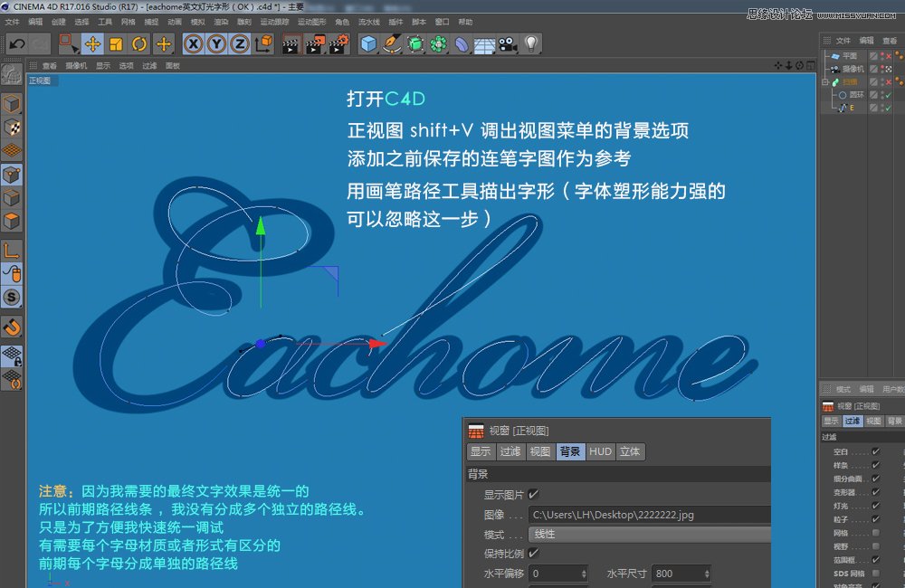
Task: Open the Cube primitive icon in the toolbar
Action: pos(367,43)
